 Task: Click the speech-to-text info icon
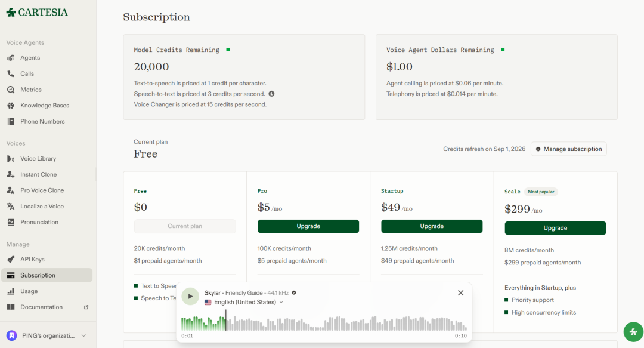click(271, 94)
